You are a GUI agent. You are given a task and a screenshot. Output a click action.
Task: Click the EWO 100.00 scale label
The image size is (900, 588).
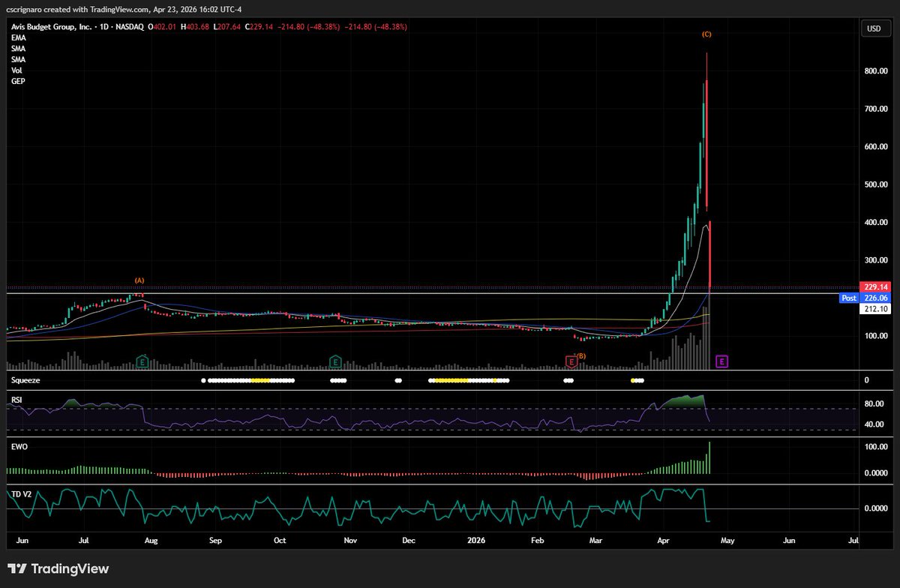[x=876, y=447]
